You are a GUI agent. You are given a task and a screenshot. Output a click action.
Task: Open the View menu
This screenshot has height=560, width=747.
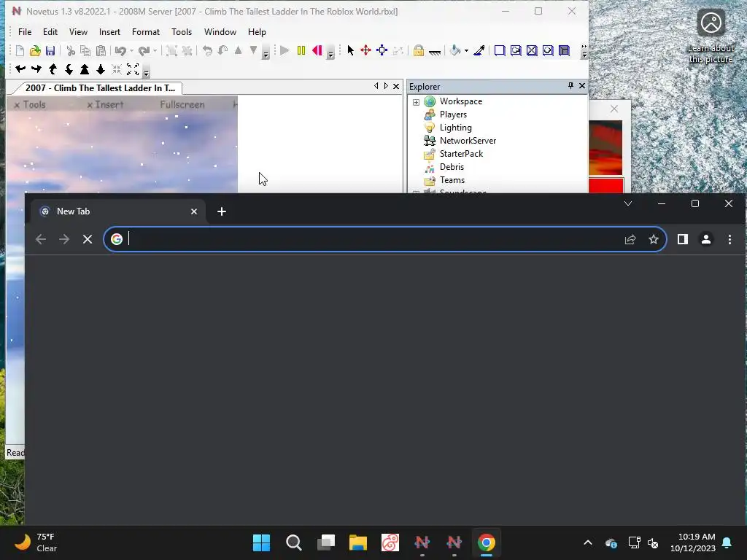coord(78,32)
